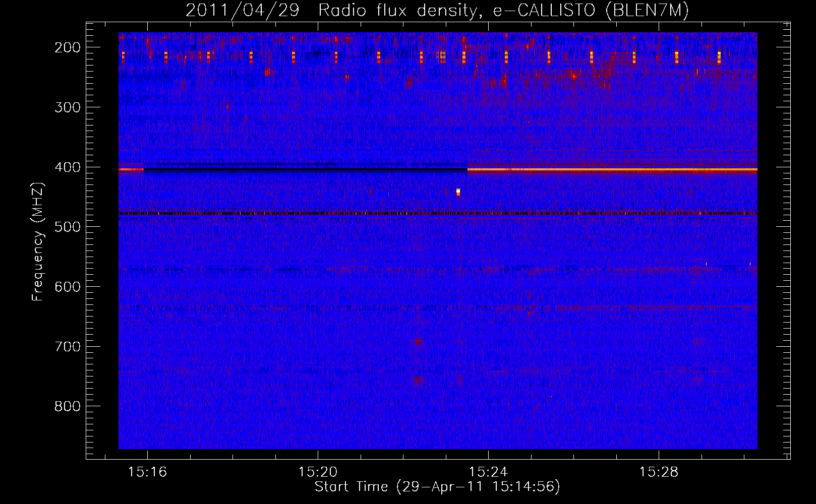Click the 300 frequency tick label

click(68, 107)
